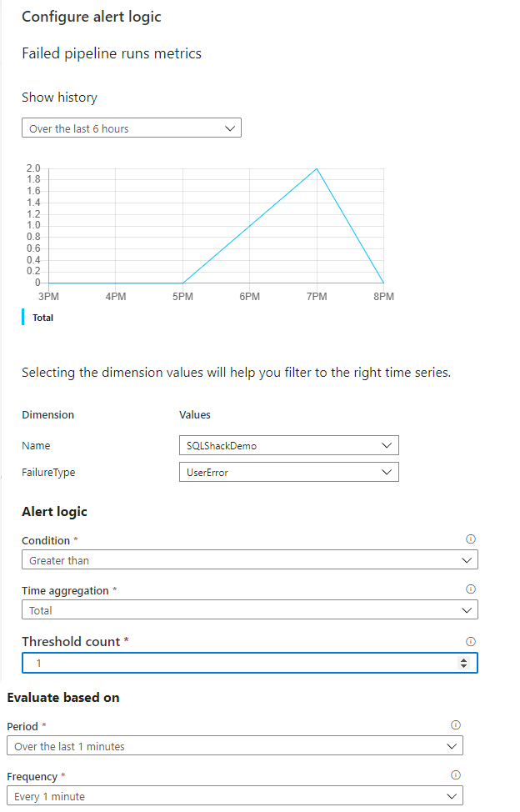The height and width of the screenshot is (812, 520).
Task: Click the chart line point at 5PM
Action: [x=182, y=283]
